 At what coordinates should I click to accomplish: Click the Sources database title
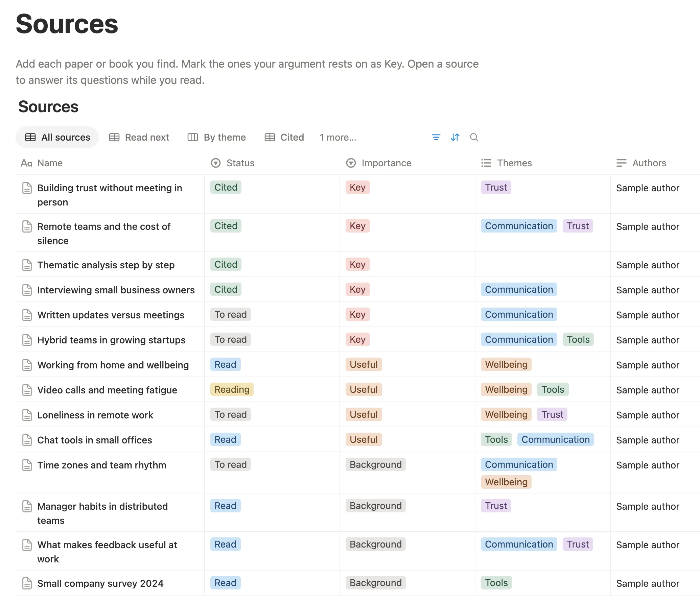click(48, 107)
